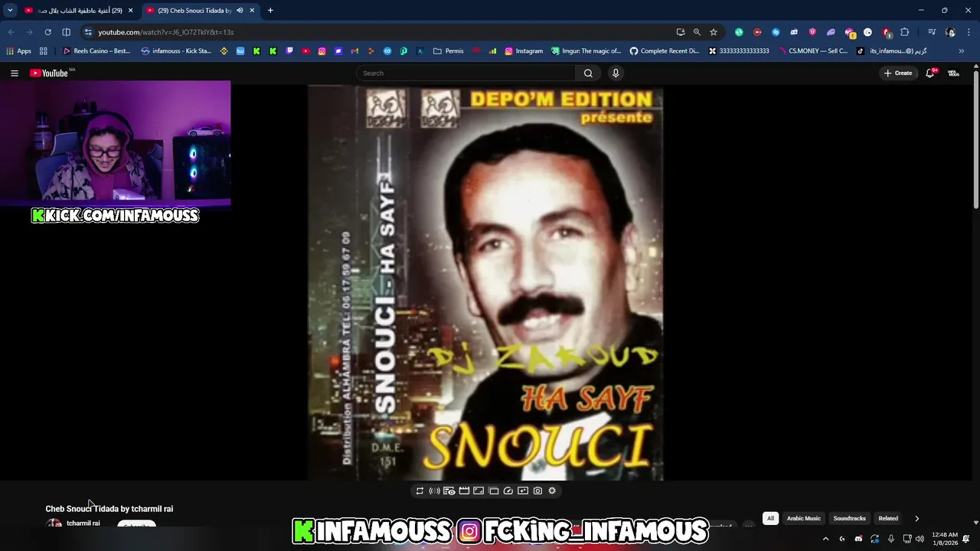
Task: Click the Snouci Ha Sayf video cover image
Action: coord(485,283)
